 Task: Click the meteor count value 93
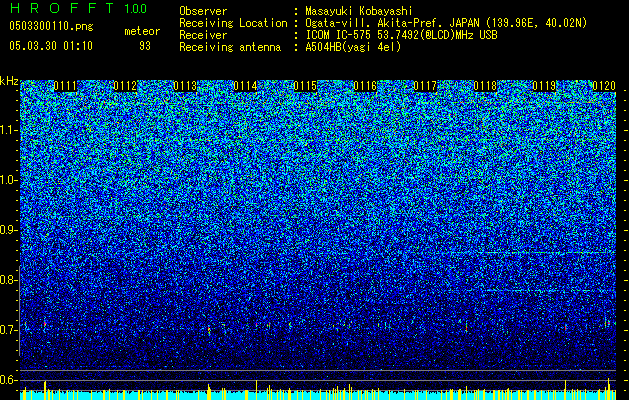[x=145, y=46]
